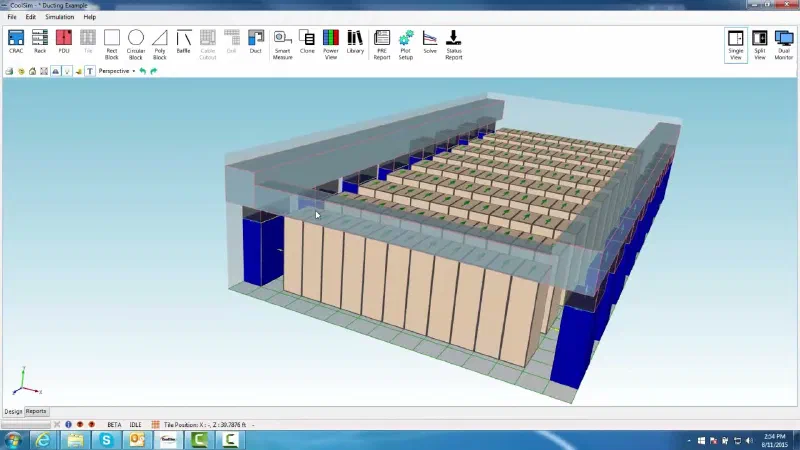Screen dimensions: 800x450
Task: Show hidden system tray icons
Action: pyautogui.click(x=689, y=441)
